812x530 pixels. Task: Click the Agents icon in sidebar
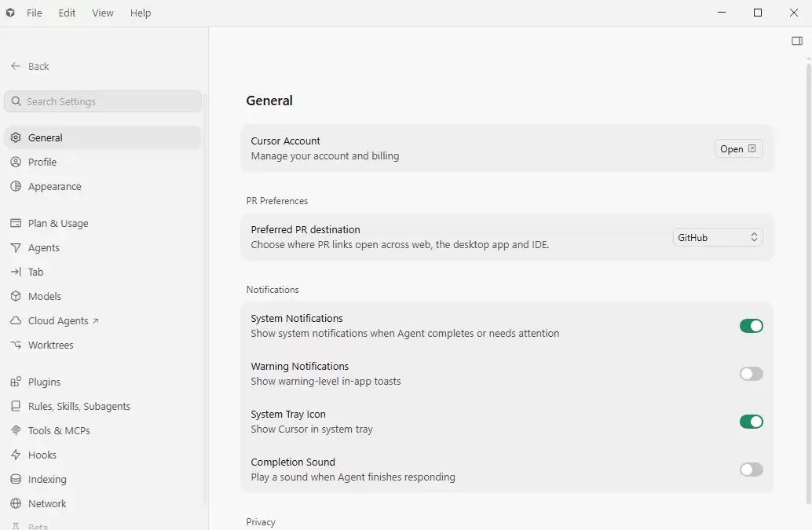coord(16,248)
